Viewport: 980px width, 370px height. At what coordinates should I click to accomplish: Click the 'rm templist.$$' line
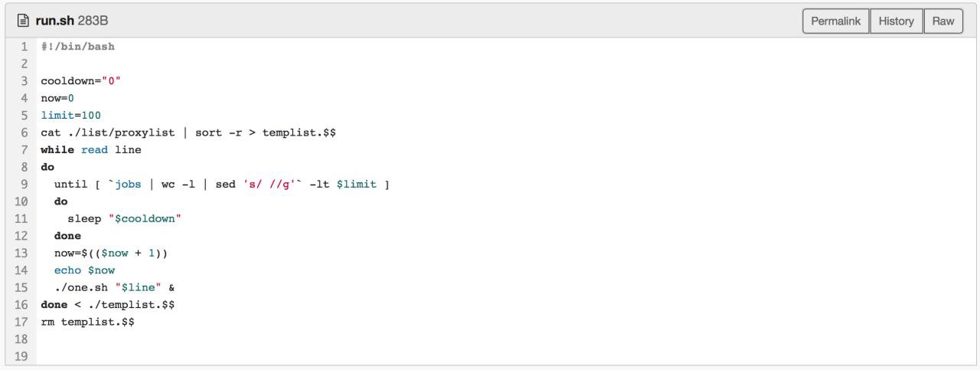87,321
